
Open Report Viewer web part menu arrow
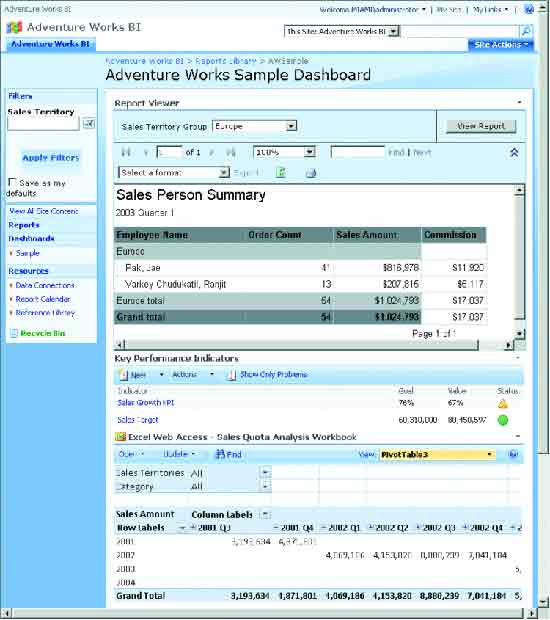click(x=519, y=102)
